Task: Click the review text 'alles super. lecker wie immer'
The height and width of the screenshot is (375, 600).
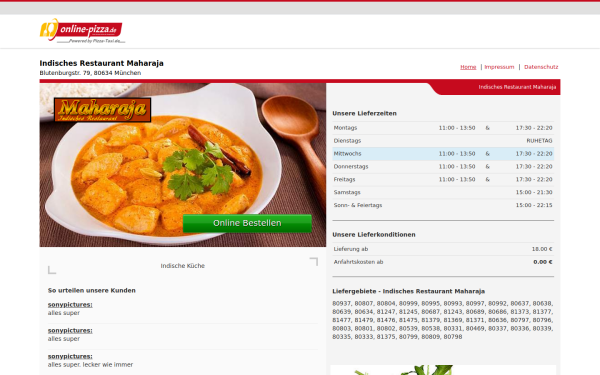Action: 90,365
